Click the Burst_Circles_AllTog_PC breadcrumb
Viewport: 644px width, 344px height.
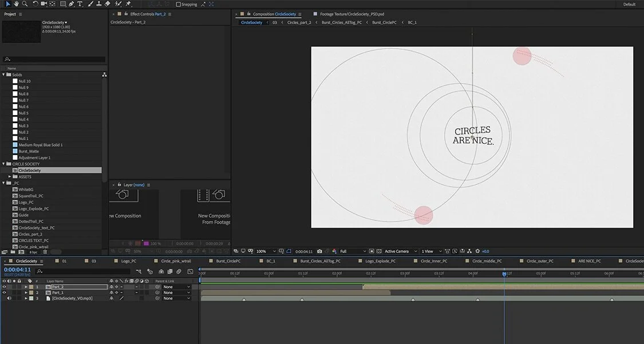pos(342,22)
